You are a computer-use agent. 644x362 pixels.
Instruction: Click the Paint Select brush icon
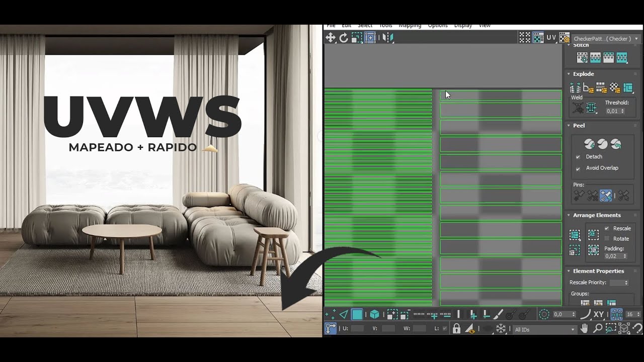[x=499, y=315]
